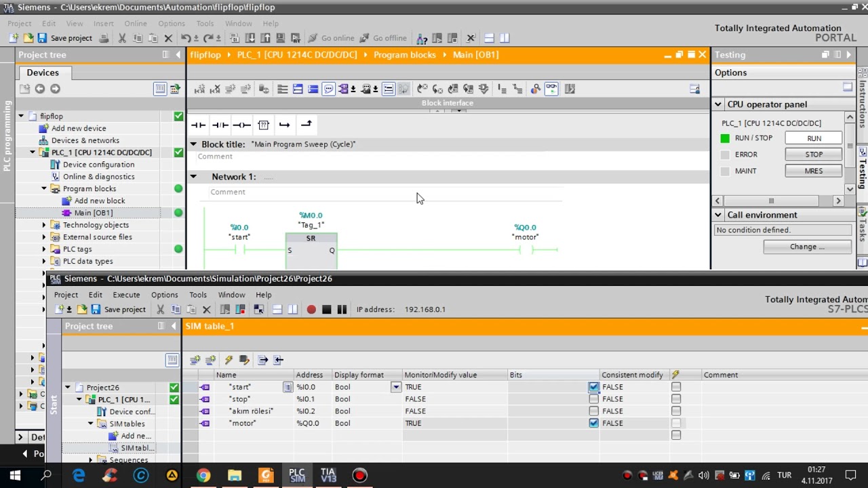
Task: Check modify flag checkbox in "akım rölesi" row
Action: pyautogui.click(x=676, y=411)
